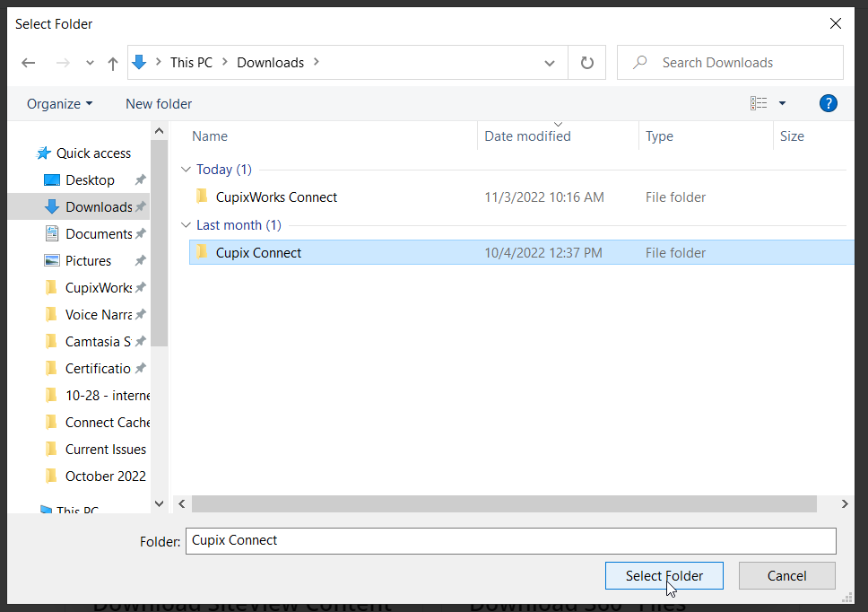Open recent locations dropdown arrow
Screen dimensions: 868x612
(90, 63)
